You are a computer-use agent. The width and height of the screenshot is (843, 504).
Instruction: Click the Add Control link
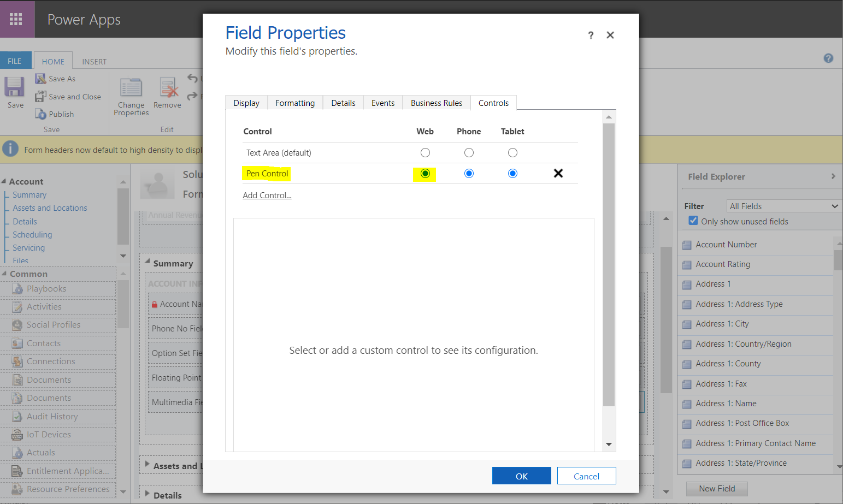pos(267,195)
